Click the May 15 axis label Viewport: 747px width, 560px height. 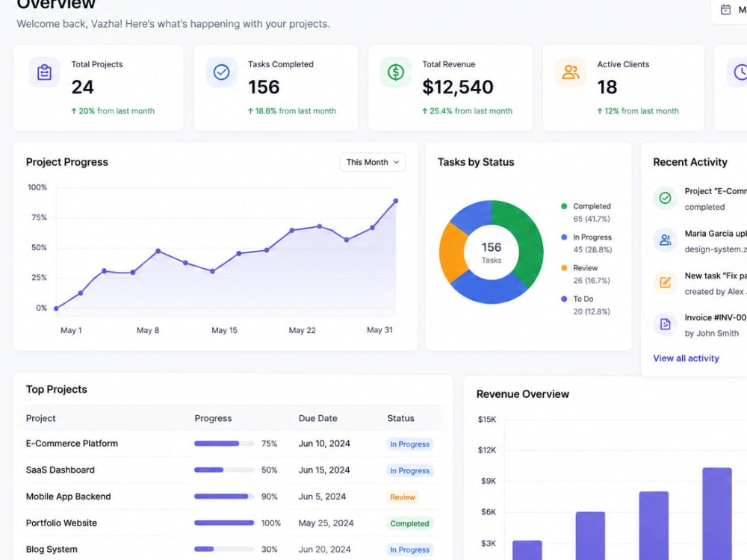pos(224,331)
